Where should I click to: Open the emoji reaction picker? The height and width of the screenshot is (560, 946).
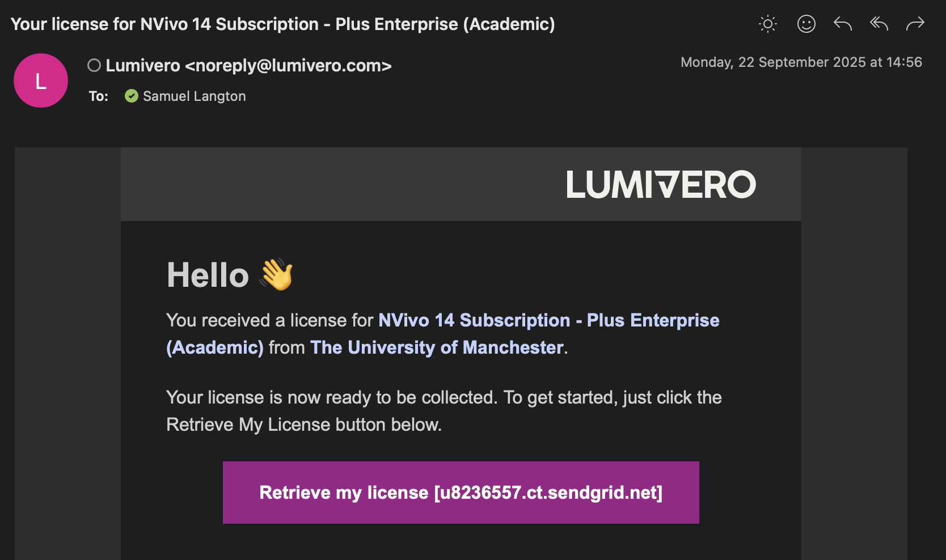[806, 24]
